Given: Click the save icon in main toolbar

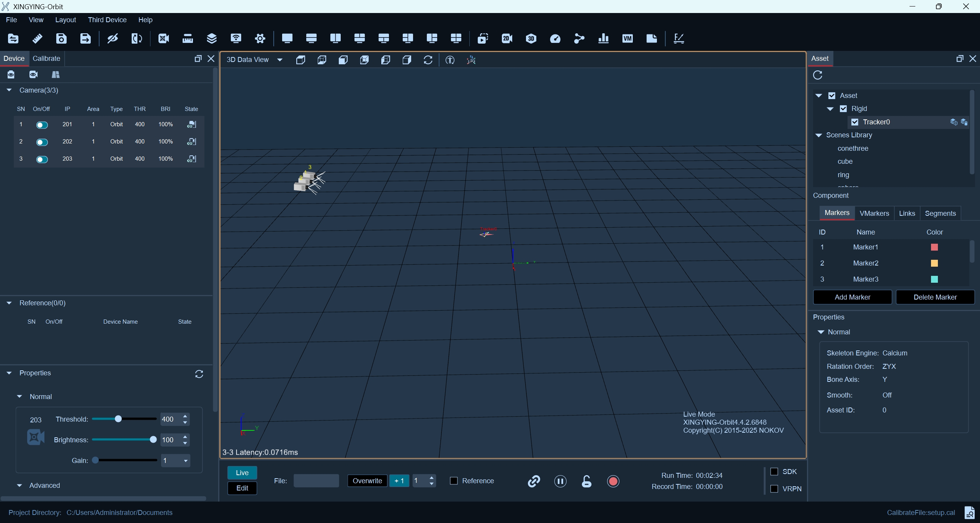Looking at the screenshot, I should 61,38.
